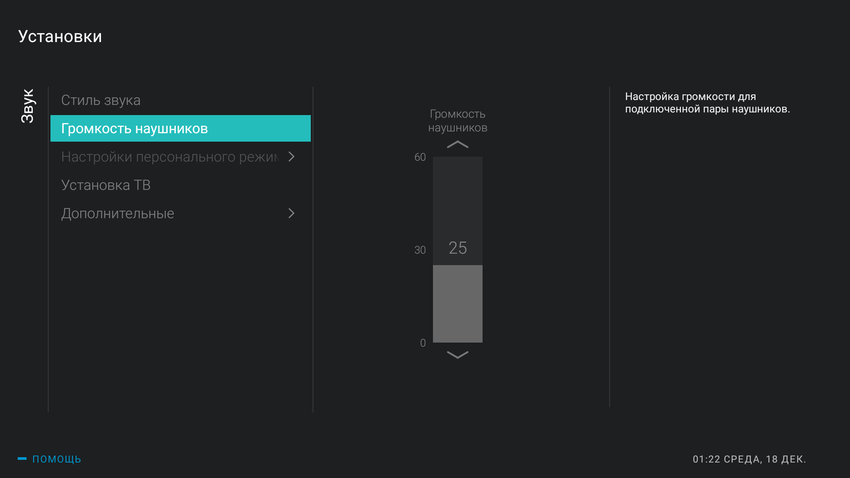Click the clock showing 01:22 СРЕДА
Viewport: 850px width, 478px height.
pyautogui.click(x=748, y=459)
